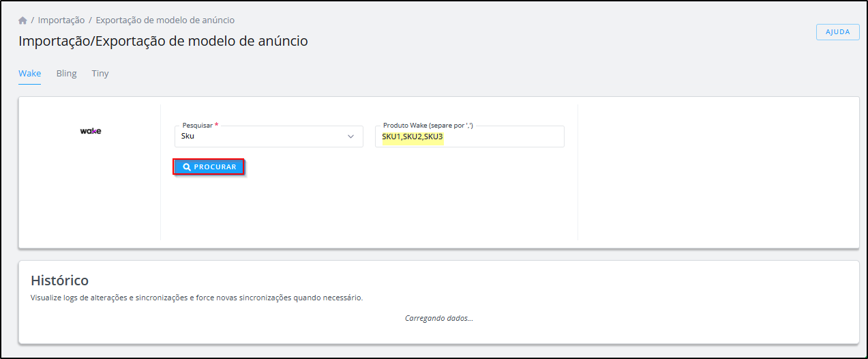This screenshot has height=359, width=868.
Task: Click the wake logo image
Action: [91, 131]
